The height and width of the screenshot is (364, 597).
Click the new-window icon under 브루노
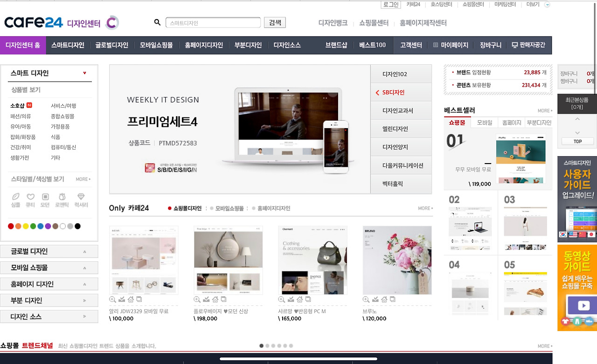[393, 299]
